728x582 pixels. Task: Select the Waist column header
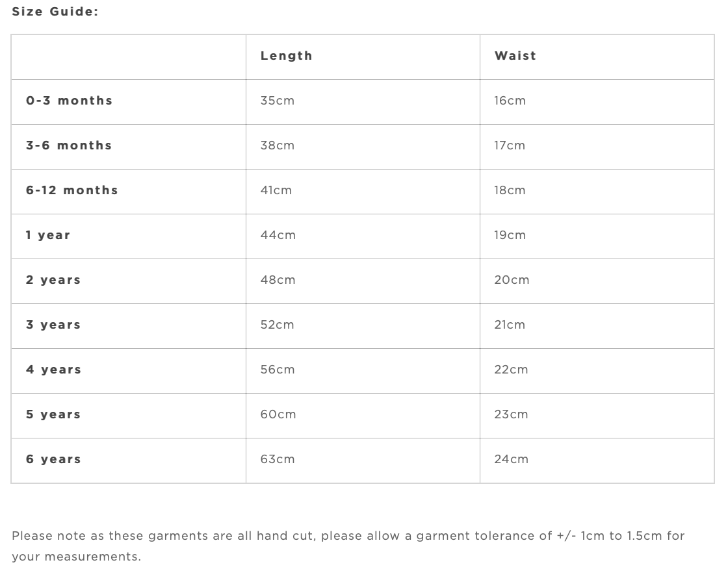[x=515, y=56]
